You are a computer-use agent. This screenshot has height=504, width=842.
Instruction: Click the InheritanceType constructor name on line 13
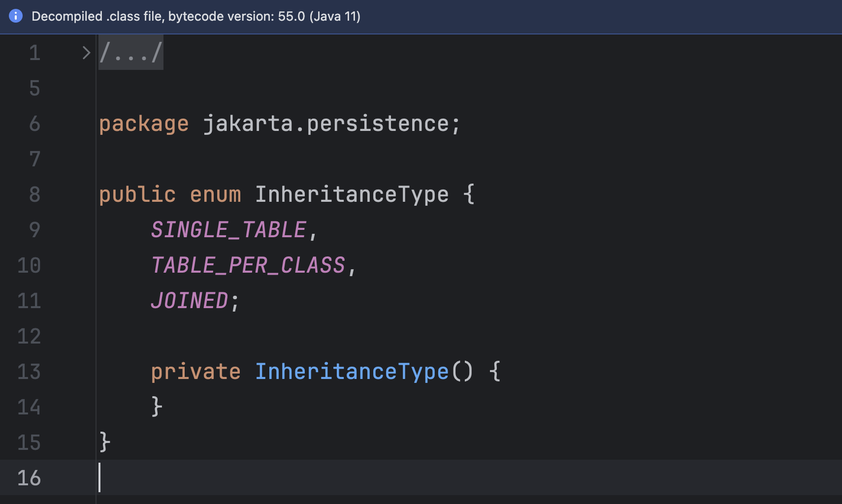point(352,372)
